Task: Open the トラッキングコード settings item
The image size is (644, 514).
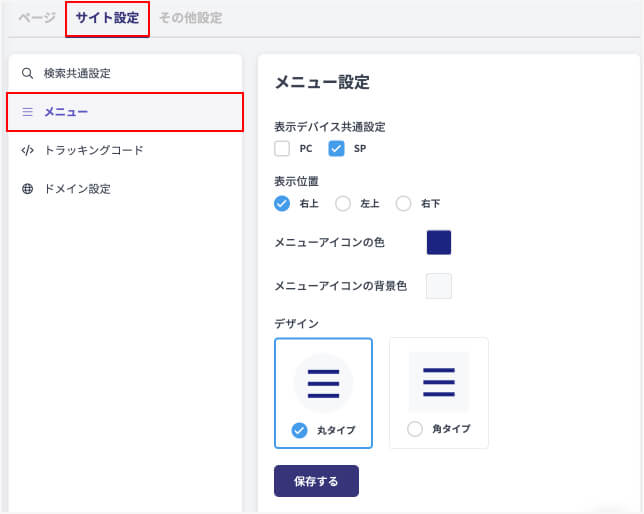Action: 93,150
